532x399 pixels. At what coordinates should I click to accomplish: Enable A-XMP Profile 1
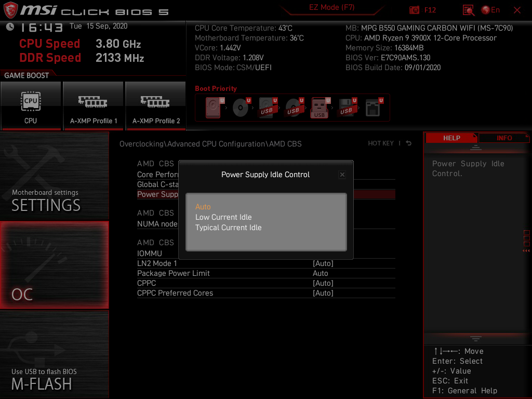(94, 105)
